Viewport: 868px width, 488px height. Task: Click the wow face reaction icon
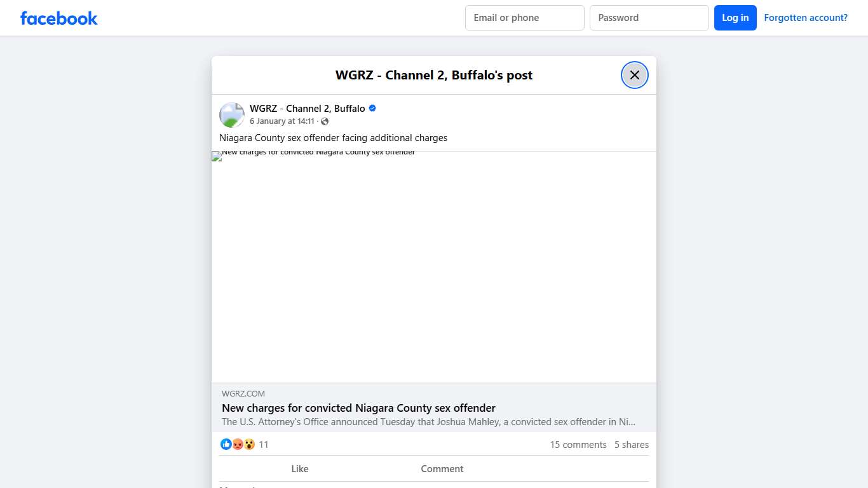249,445
